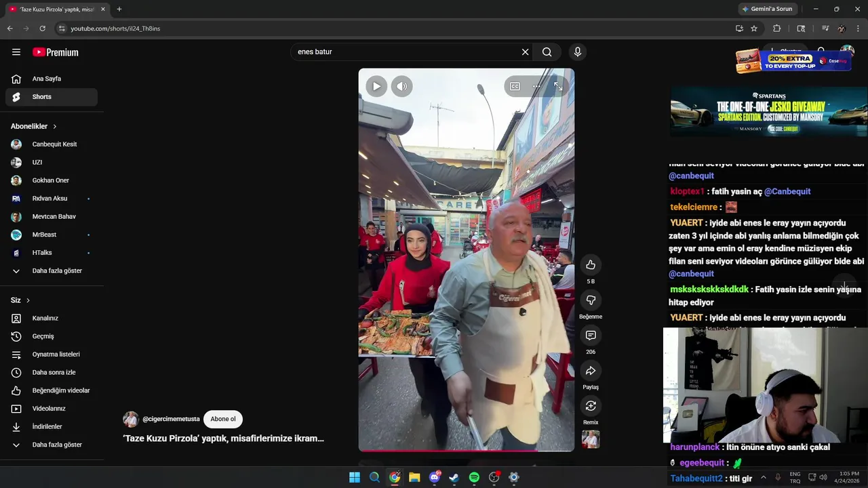Viewport: 868px width, 488px height.
Task: Clear the search box with the X icon
Action: 525,52
